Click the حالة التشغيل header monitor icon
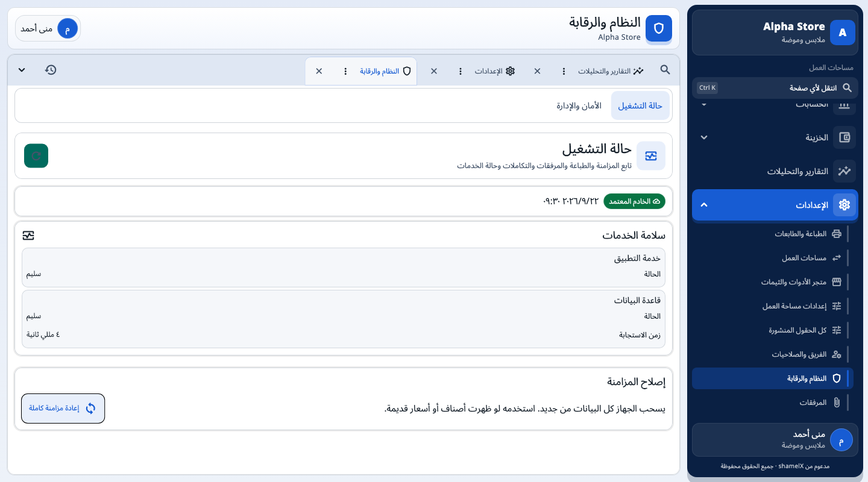The width and height of the screenshot is (868, 482). 651,156
